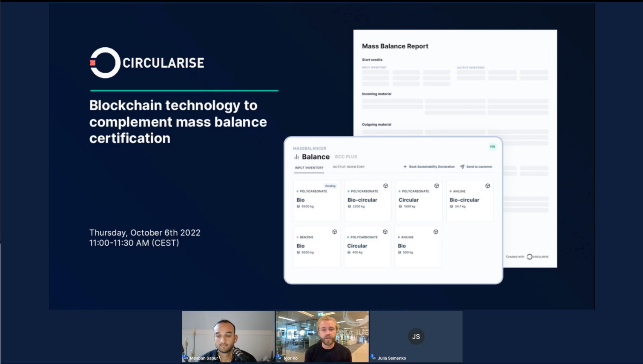This screenshot has width=643, height=364.
Task: Click the bar chart icon beside Balance
Action: point(296,157)
